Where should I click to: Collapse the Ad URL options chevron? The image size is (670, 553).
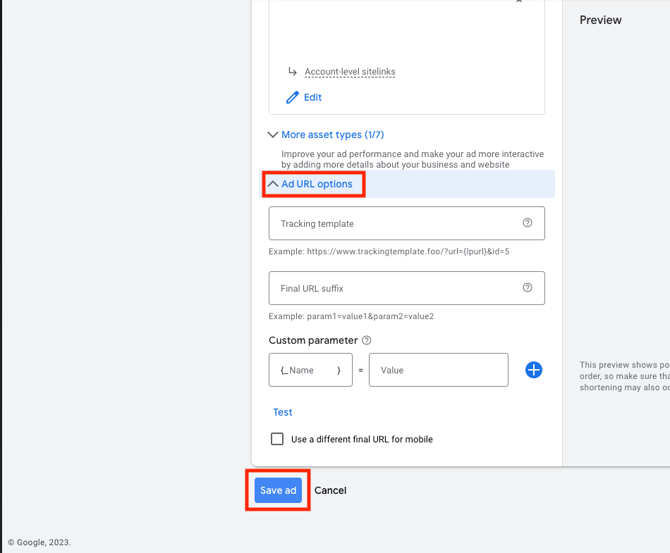point(273,184)
